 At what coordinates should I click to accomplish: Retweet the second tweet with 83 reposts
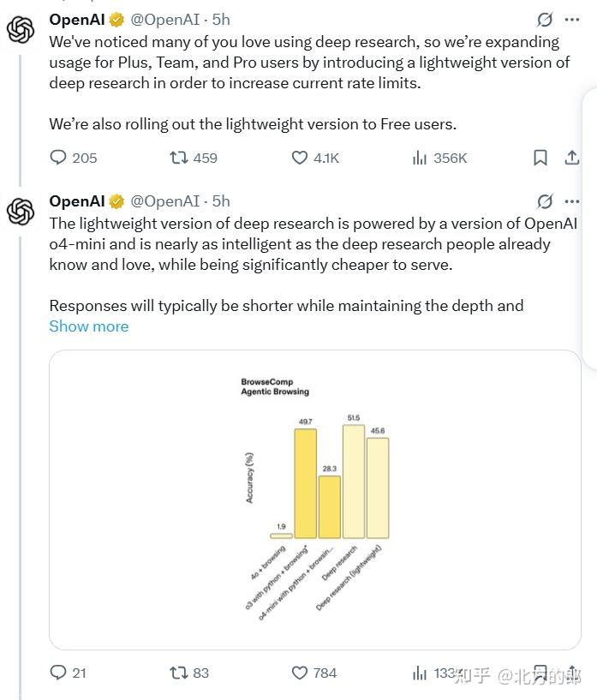(x=179, y=673)
